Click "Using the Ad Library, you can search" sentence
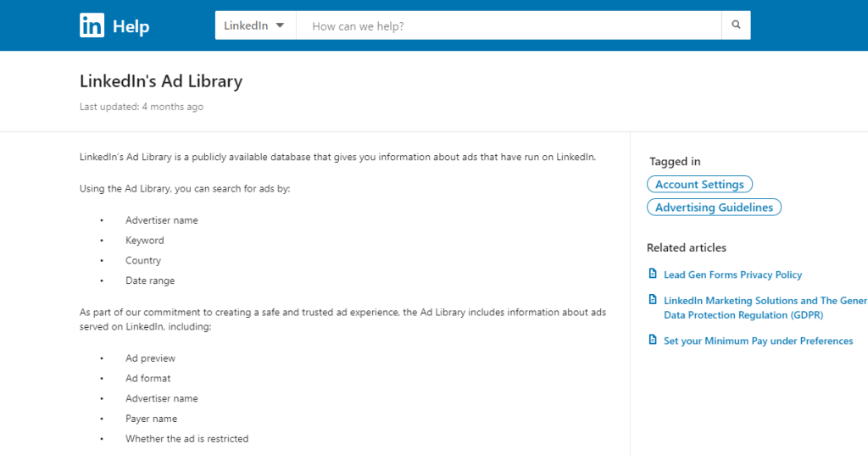 [x=185, y=189]
